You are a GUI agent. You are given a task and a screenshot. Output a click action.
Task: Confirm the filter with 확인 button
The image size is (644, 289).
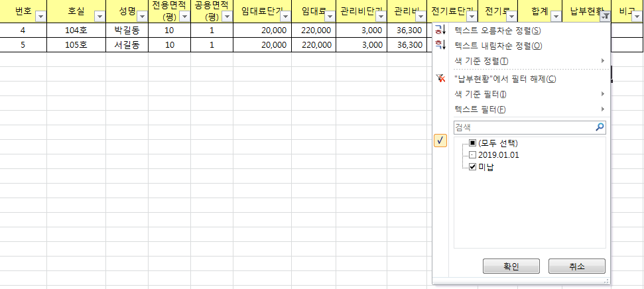coord(511,266)
